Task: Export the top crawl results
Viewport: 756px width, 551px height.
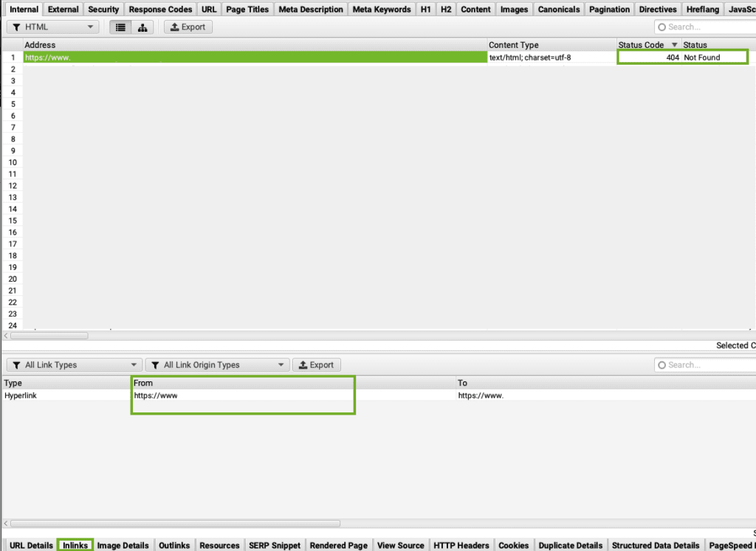Action: point(188,27)
